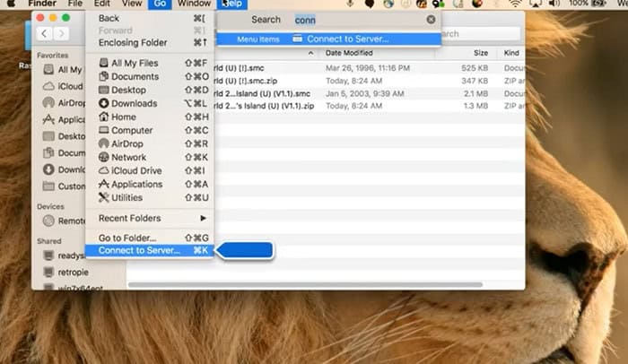
Task: Click the Desktop sidebar icon
Action: (x=48, y=136)
